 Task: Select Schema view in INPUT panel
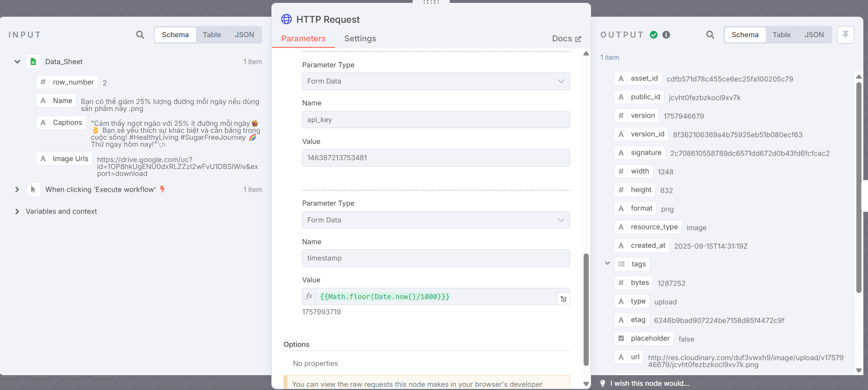coord(175,35)
